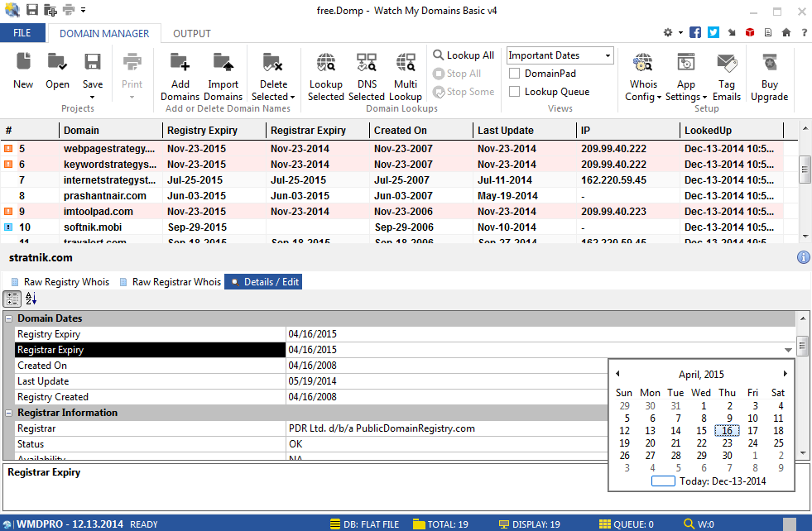Open the Registrar Expiry date dropdown arrow
Screen dimensions: 812x531
click(x=788, y=350)
